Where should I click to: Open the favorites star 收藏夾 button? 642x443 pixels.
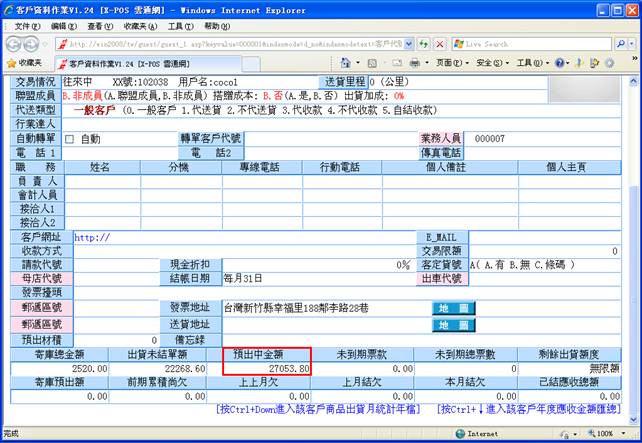(x=26, y=63)
